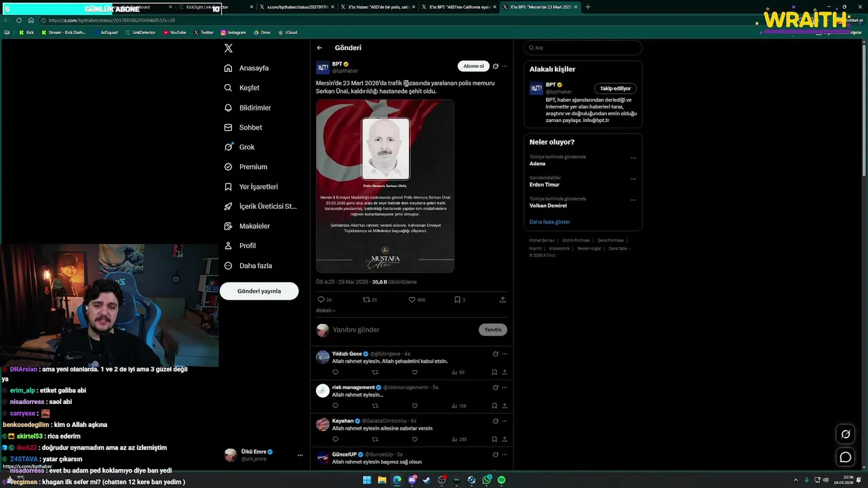Open three-dot menu on Yıldızlı Gece reply
Screen dimensions: 868x488
505,354
